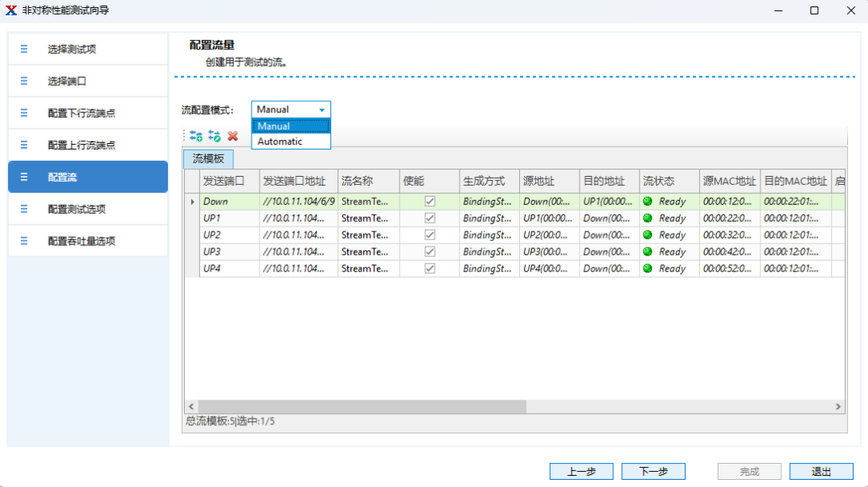Click the edit stream icon in toolbar
The image size is (868, 487).
click(215, 137)
